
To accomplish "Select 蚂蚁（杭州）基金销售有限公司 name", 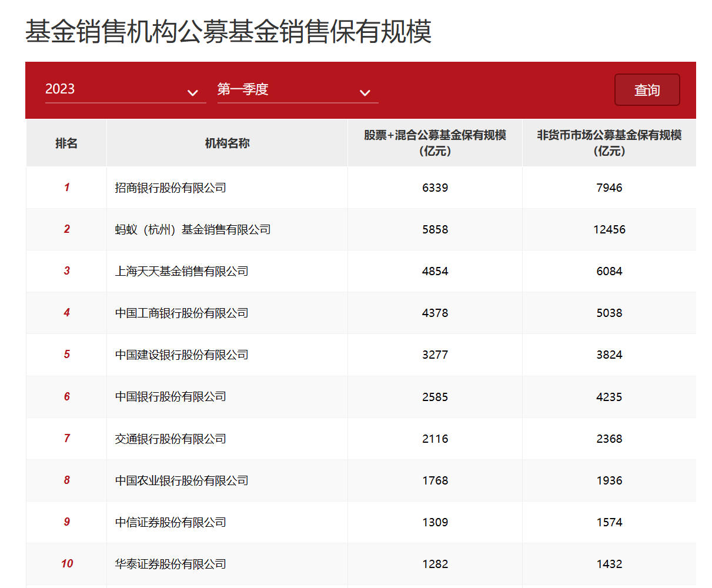I will click(193, 230).
